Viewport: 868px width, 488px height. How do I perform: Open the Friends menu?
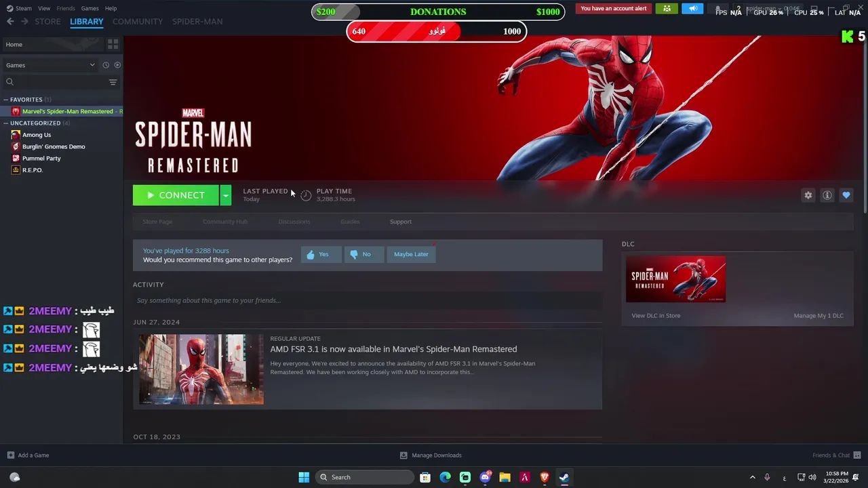click(x=66, y=8)
